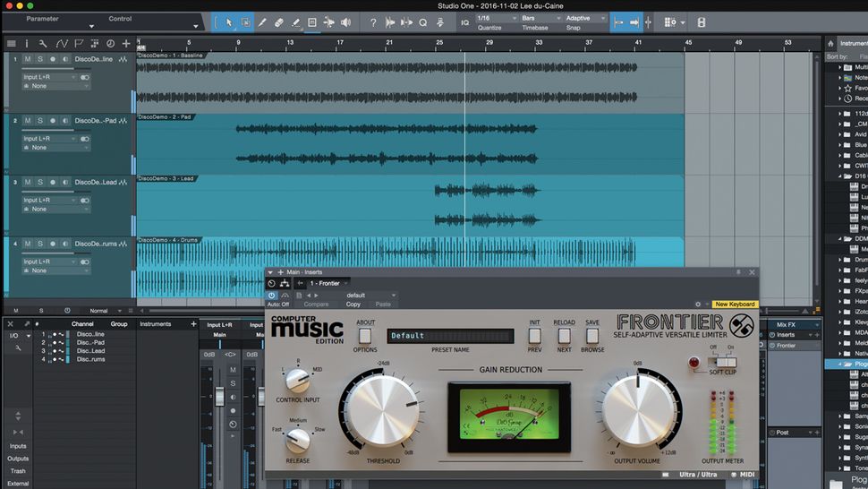
Task: Open the sidechain routing icon in plugin header
Action: coord(285,284)
